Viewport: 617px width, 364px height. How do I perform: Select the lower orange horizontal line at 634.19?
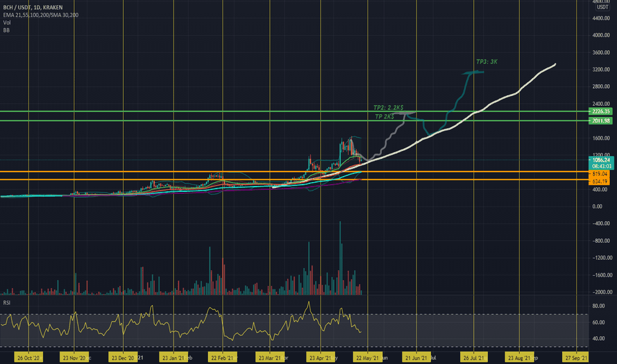(x=295, y=179)
